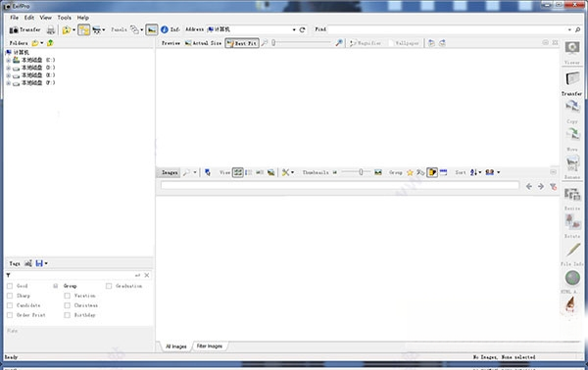Screen dimensions: 588x370
Task: Click the Thumbnails size slider handle
Action: [x=361, y=172]
